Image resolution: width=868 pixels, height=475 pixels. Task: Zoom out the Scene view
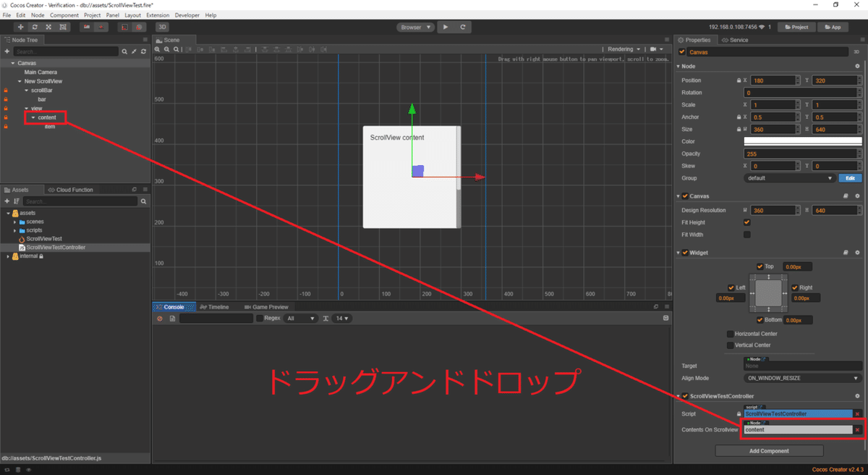pyautogui.click(x=166, y=49)
